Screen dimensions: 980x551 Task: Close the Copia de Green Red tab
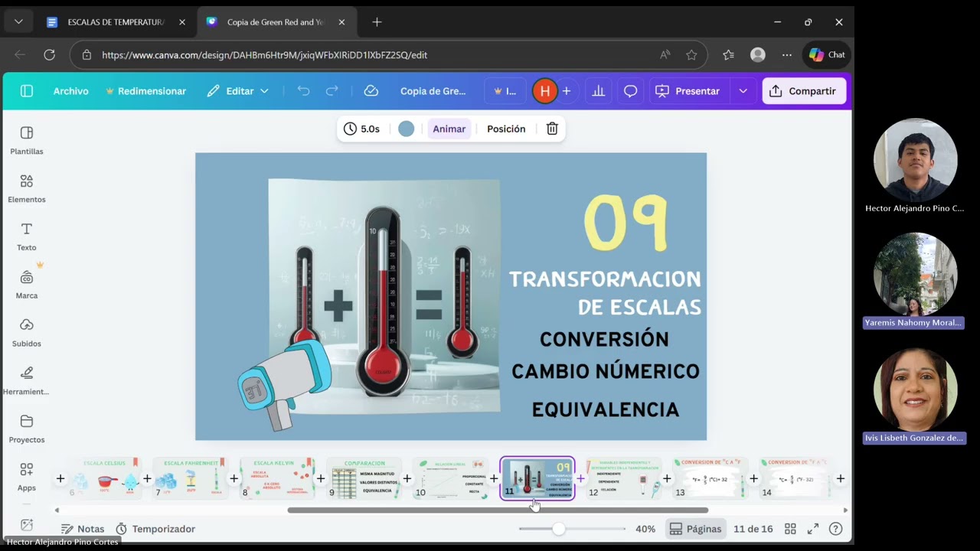(341, 22)
